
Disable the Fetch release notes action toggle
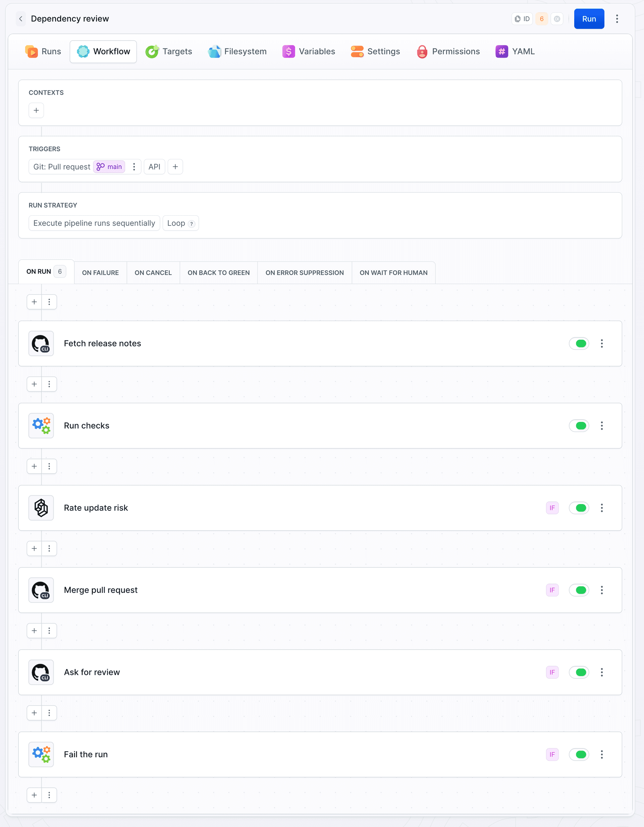click(x=579, y=344)
